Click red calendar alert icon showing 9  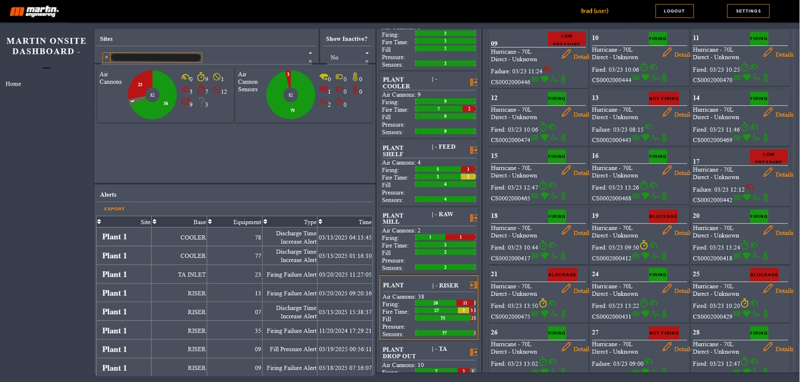(185, 101)
